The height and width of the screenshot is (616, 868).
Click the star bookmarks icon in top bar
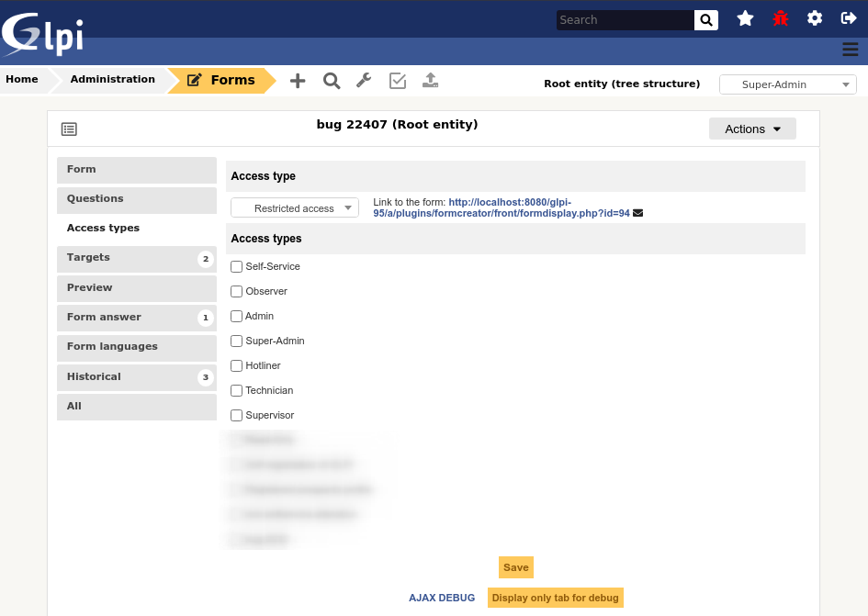tap(745, 18)
